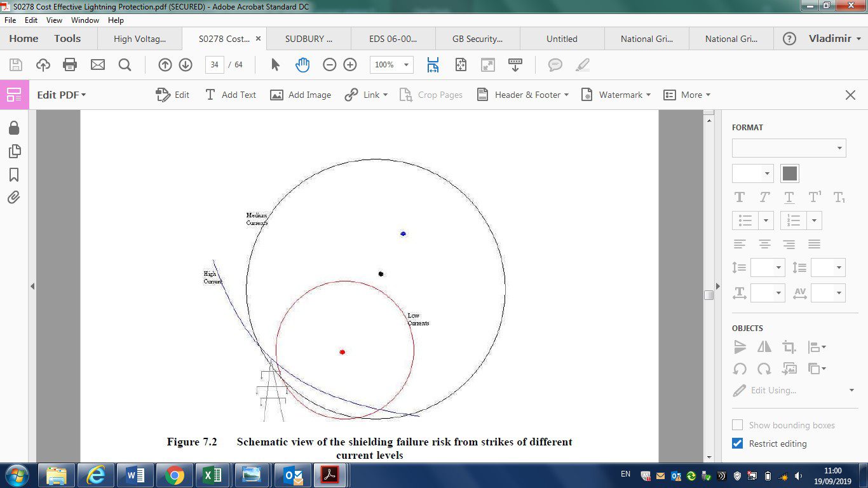Select the Hand pan tool
The height and width of the screenshot is (488, 868).
point(302,65)
